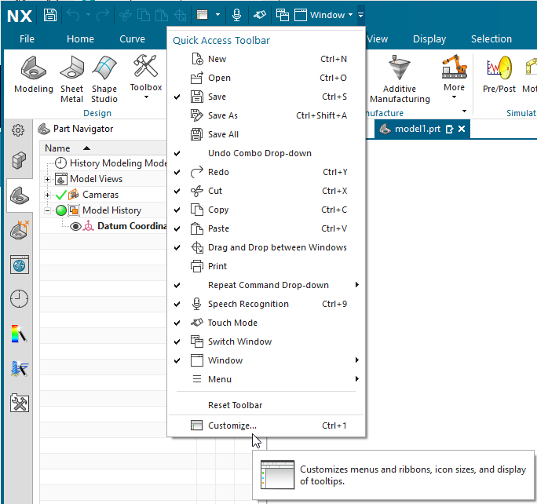Open the Toolbox drop-down arrow

146,97
